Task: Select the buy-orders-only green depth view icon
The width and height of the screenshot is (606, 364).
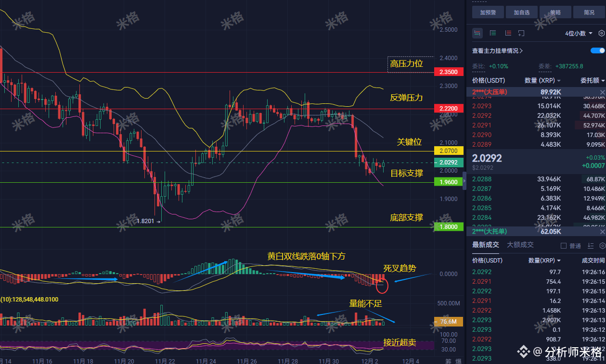Action: pos(493,33)
